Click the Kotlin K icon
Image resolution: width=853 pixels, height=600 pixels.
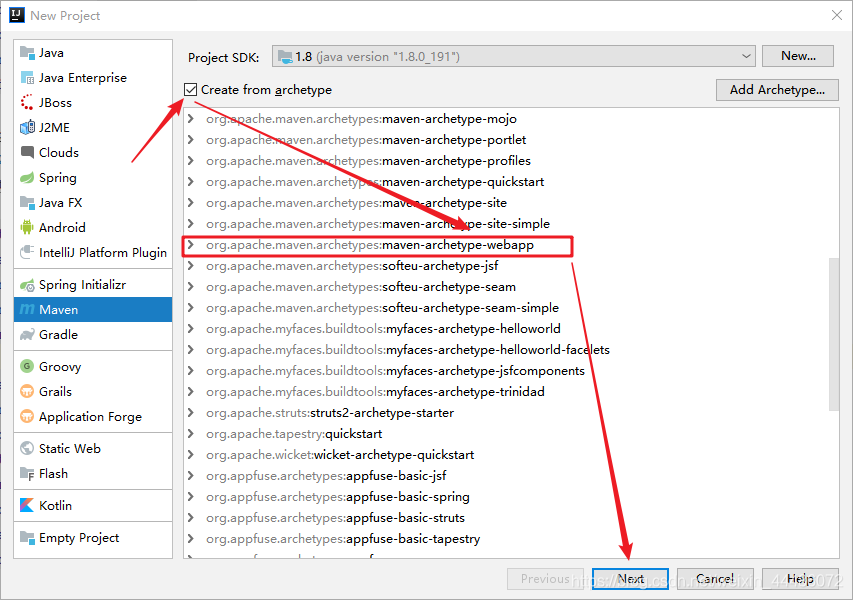tap(27, 505)
